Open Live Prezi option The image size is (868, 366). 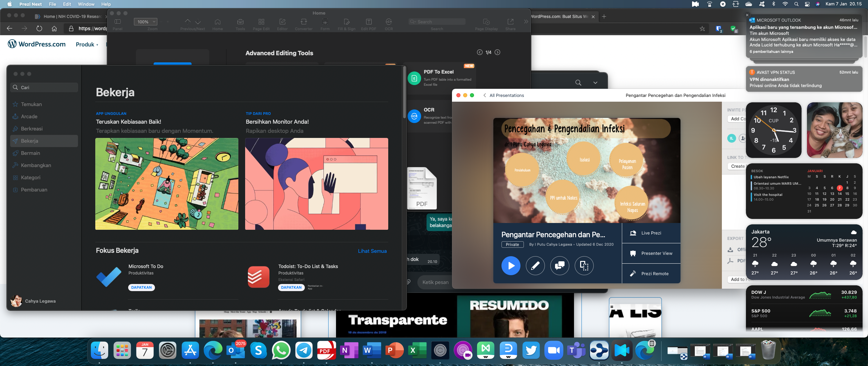(651, 233)
